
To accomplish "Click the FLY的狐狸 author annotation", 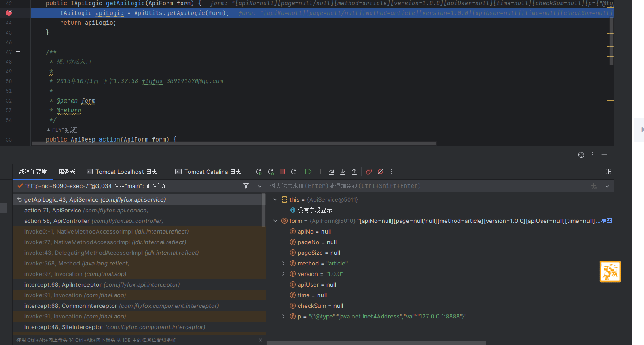I will (x=62, y=130).
